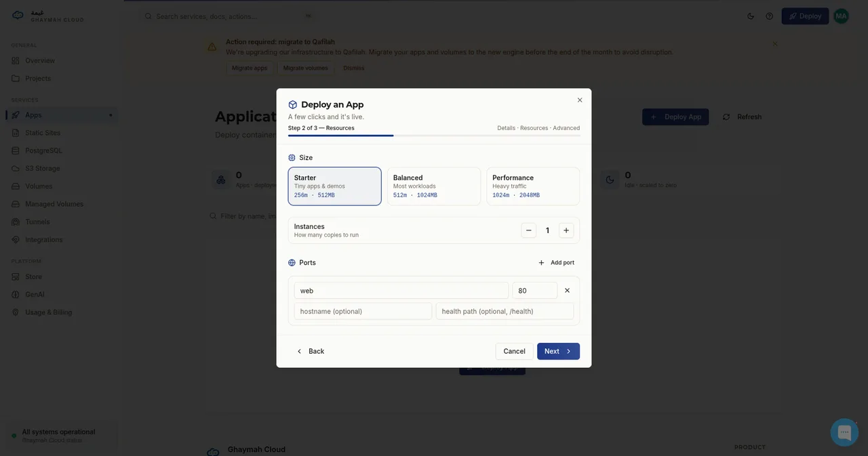Open Static Sites in the sidebar
The image size is (868, 456).
[62, 133]
